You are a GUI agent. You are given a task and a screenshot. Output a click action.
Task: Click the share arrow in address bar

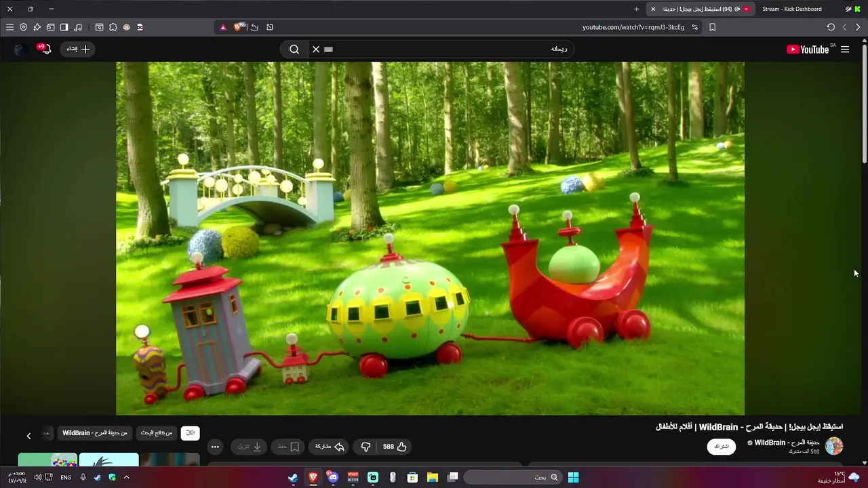[x=254, y=27]
